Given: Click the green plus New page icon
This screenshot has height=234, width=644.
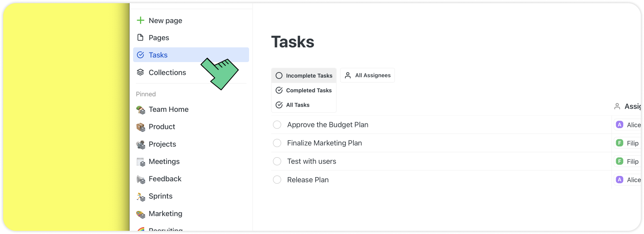Looking at the screenshot, I should point(140,20).
